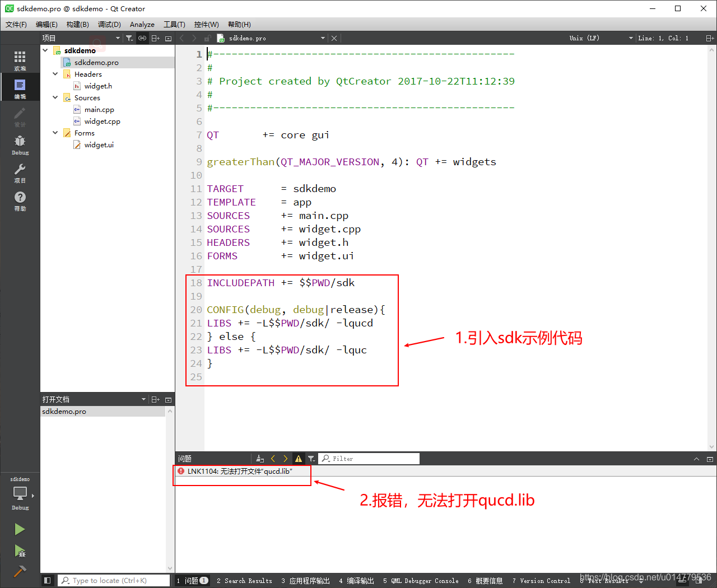Switch to QML Debugger Console tab

[x=421, y=581]
